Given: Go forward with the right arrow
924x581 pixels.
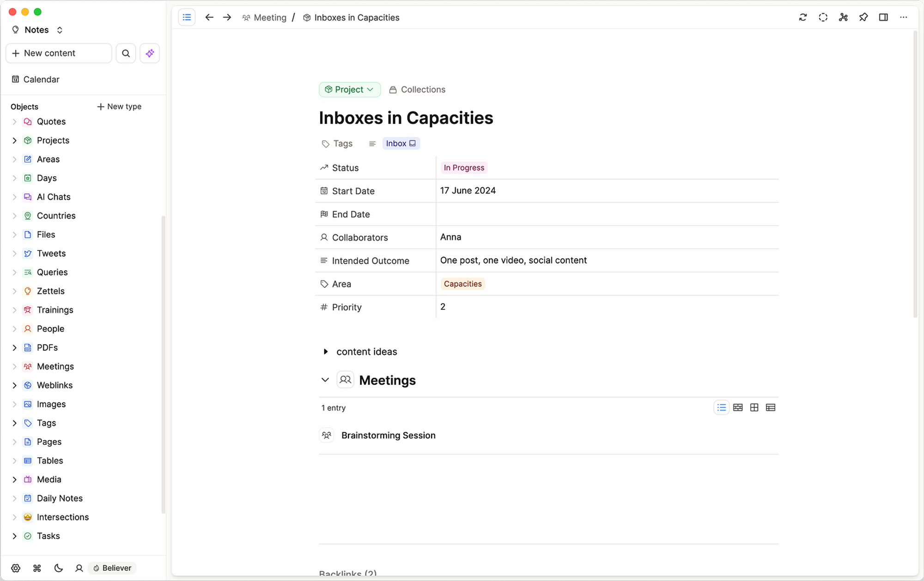Looking at the screenshot, I should click(227, 18).
